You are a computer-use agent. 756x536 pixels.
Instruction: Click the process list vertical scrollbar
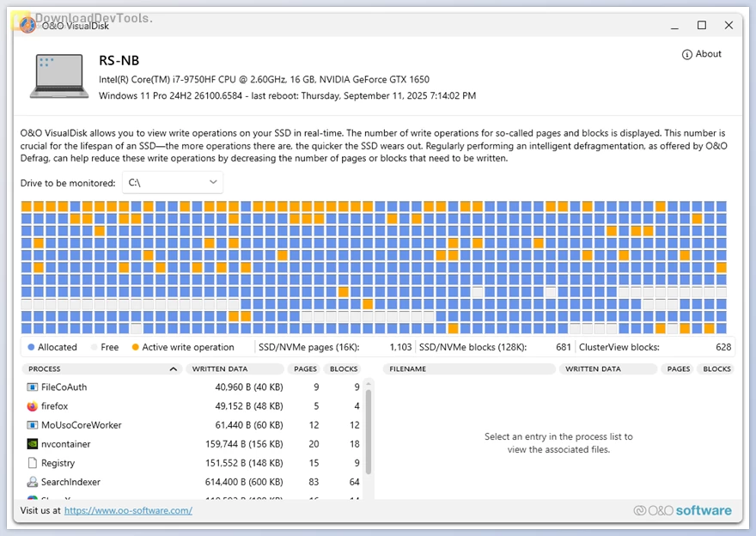(369, 429)
